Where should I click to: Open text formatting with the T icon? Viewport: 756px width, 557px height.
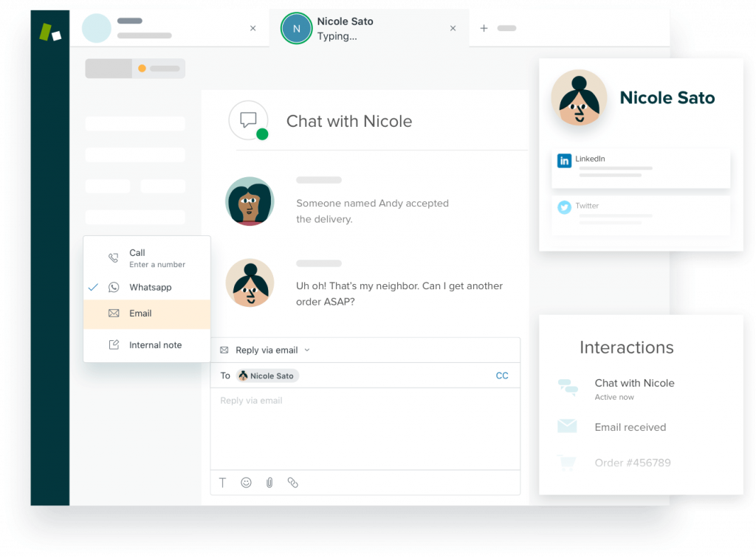pyautogui.click(x=223, y=482)
